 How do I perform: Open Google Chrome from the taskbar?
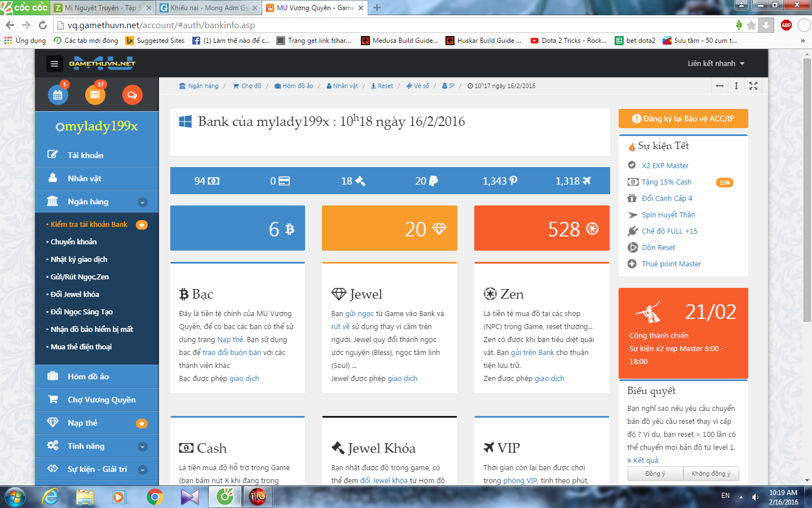click(x=155, y=497)
